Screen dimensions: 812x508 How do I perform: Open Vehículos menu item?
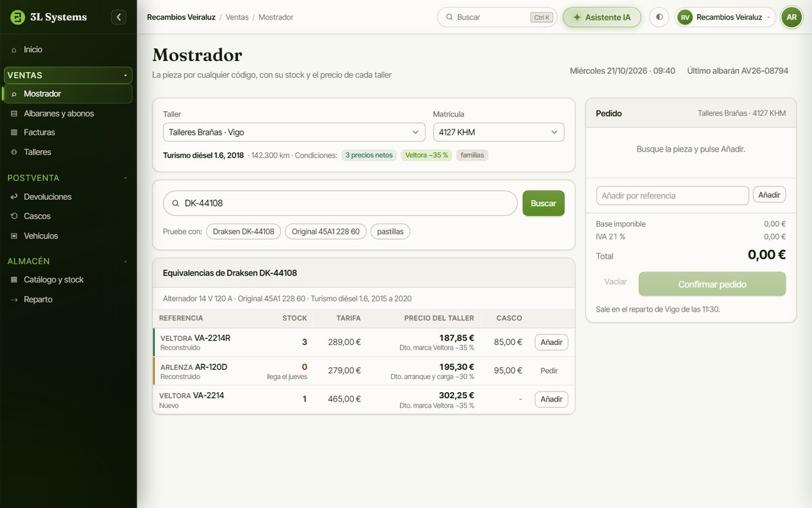click(x=68, y=236)
